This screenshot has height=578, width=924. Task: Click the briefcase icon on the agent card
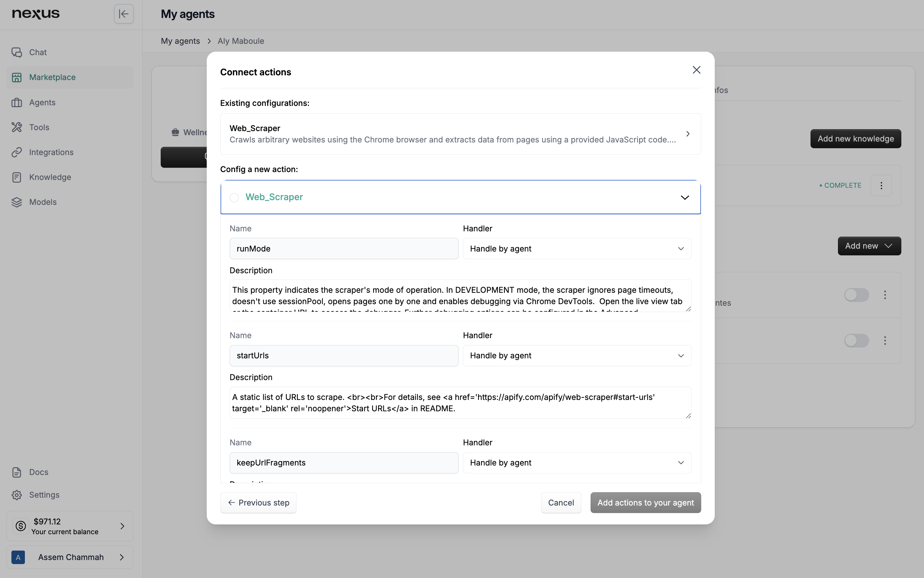tap(175, 132)
